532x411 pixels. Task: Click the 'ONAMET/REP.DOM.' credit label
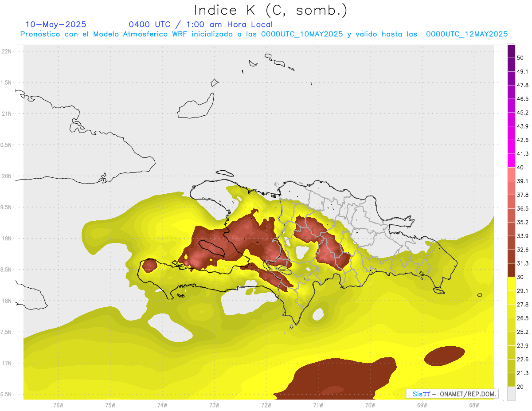(468, 394)
